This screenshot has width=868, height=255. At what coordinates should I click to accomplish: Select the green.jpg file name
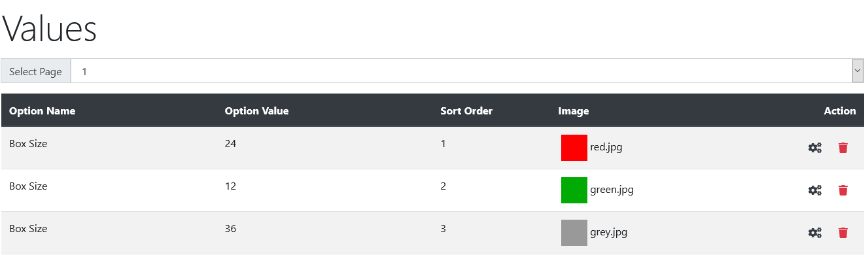[x=612, y=190]
